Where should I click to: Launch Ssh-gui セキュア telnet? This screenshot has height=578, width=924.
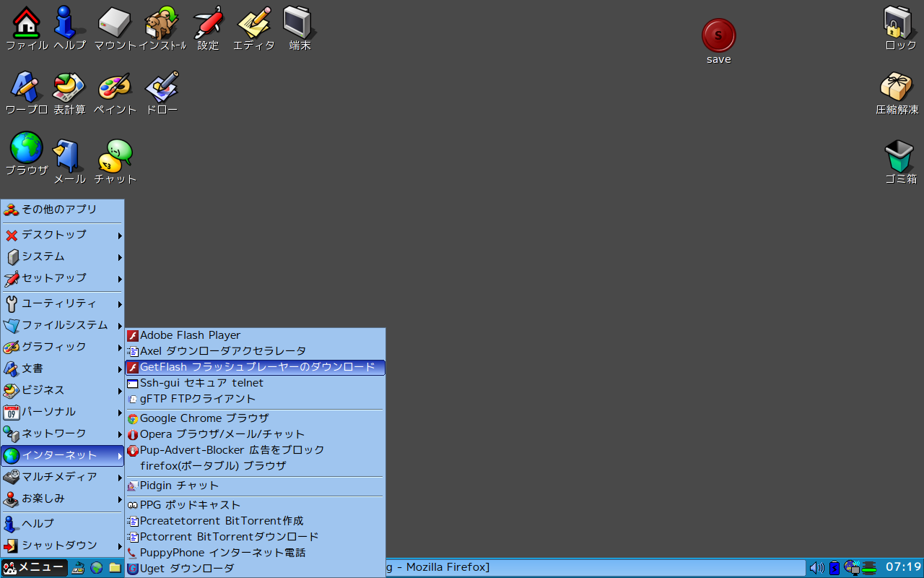[256, 383]
